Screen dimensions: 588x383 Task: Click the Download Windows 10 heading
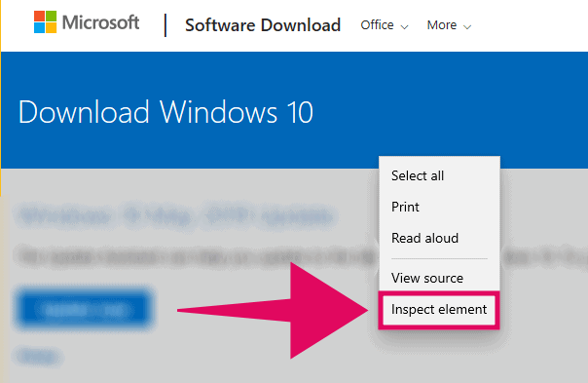pyautogui.click(x=165, y=112)
